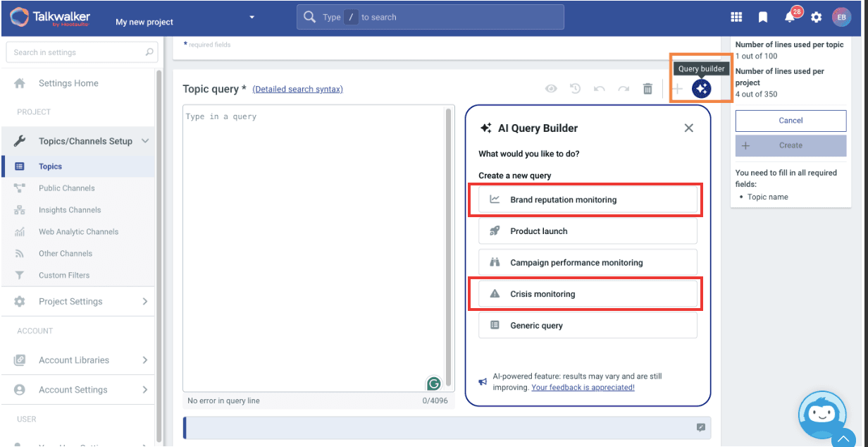Image resolution: width=868 pixels, height=447 pixels.
Task: Open the query history clock icon
Action: pyautogui.click(x=575, y=89)
